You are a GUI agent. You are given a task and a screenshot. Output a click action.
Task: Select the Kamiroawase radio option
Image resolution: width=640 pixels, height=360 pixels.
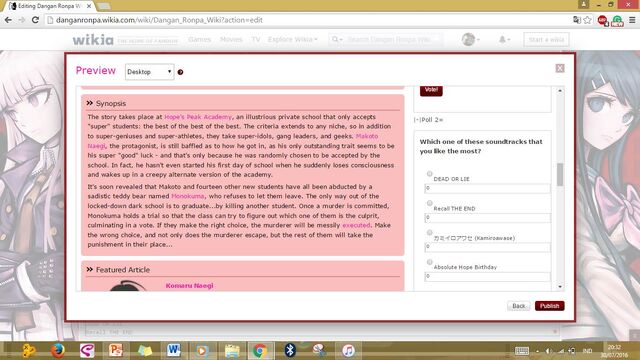(429, 233)
